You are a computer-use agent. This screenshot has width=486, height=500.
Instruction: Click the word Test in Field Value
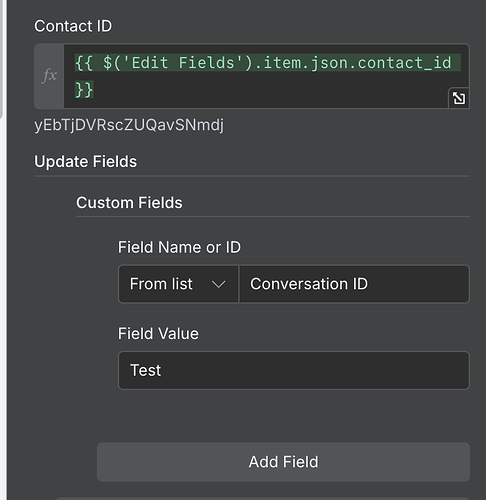click(146, 370)
